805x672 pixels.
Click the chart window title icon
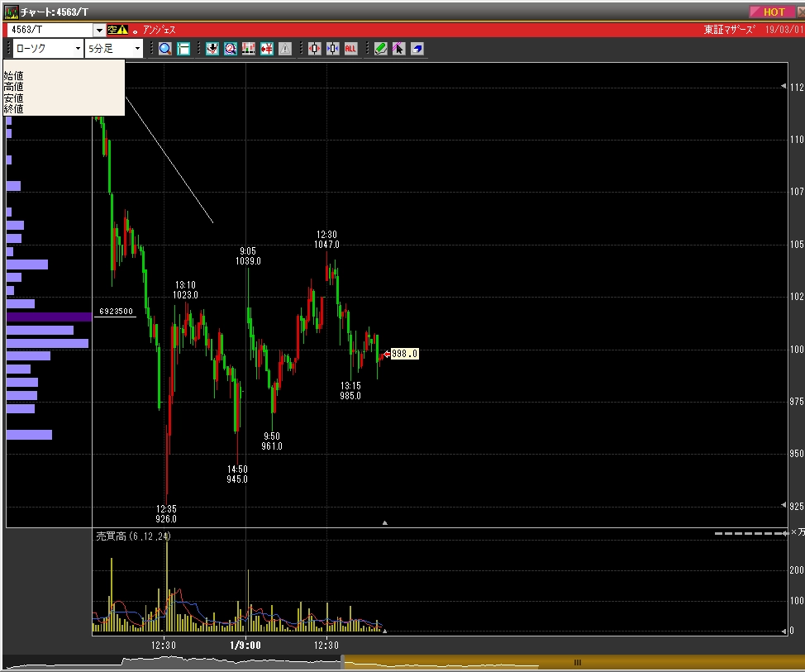(11, 12)
